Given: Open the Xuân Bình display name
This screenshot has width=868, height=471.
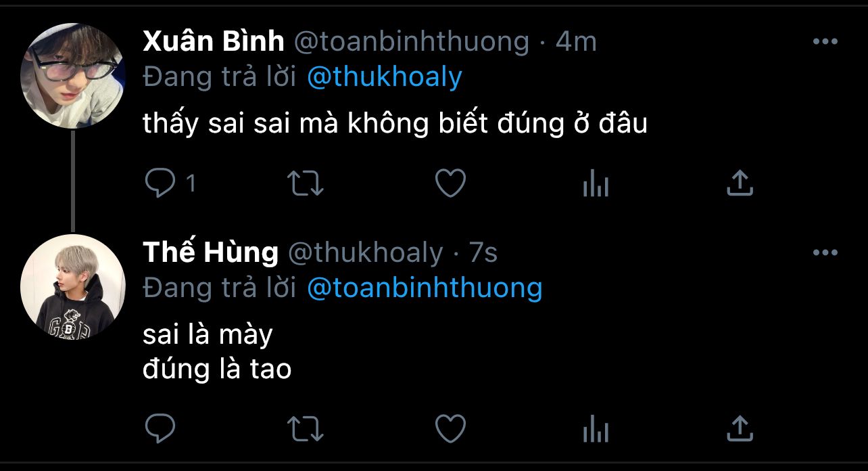Looking at the screenshot, I should (x=214, y=42).
